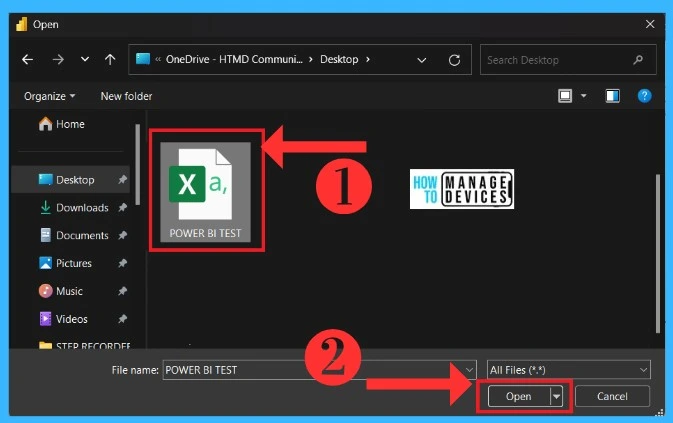Viewport: 673px width, 423px height.
Task: Unpin Desktop using its pin icon
Action: pos(122,180)
